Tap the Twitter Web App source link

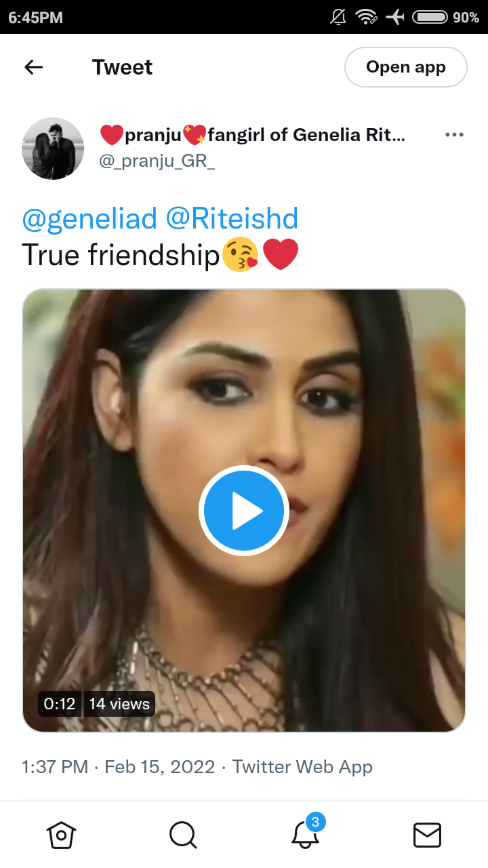coord(302,767)
